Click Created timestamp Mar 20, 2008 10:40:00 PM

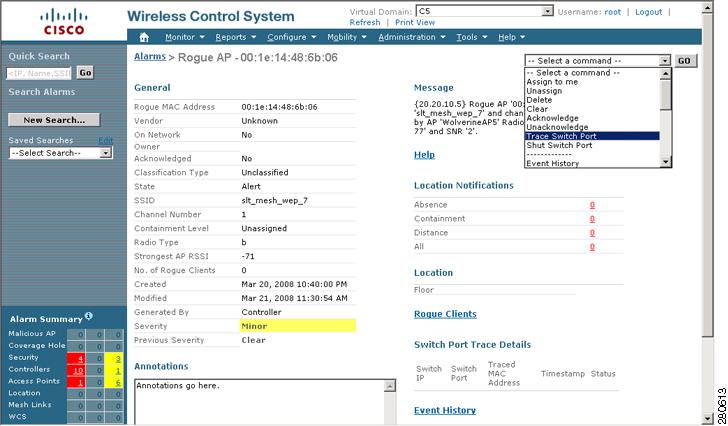click(x=294, y=284)
